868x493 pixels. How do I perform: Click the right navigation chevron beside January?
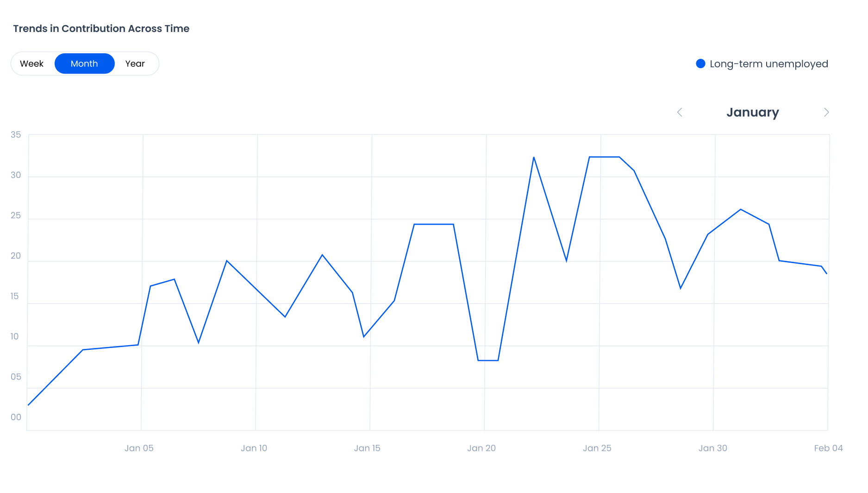[x=826, y=112]
